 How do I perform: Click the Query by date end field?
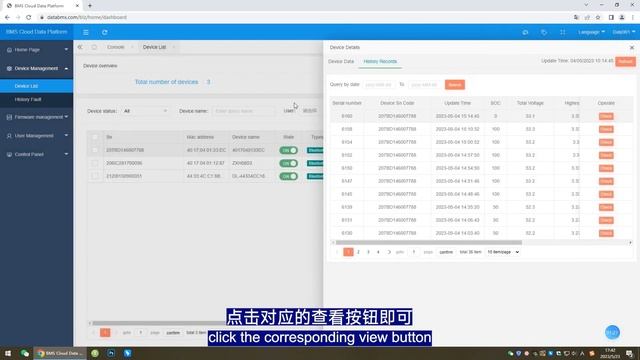pos(424,85)
